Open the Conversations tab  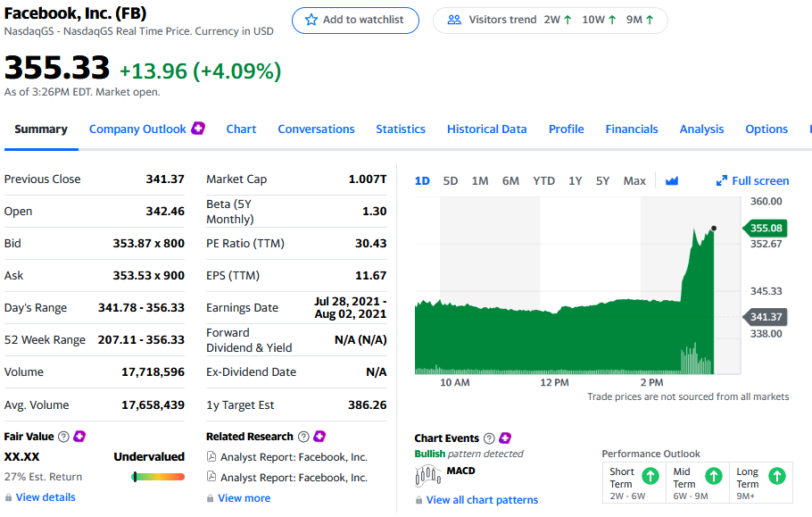[316, 129]
